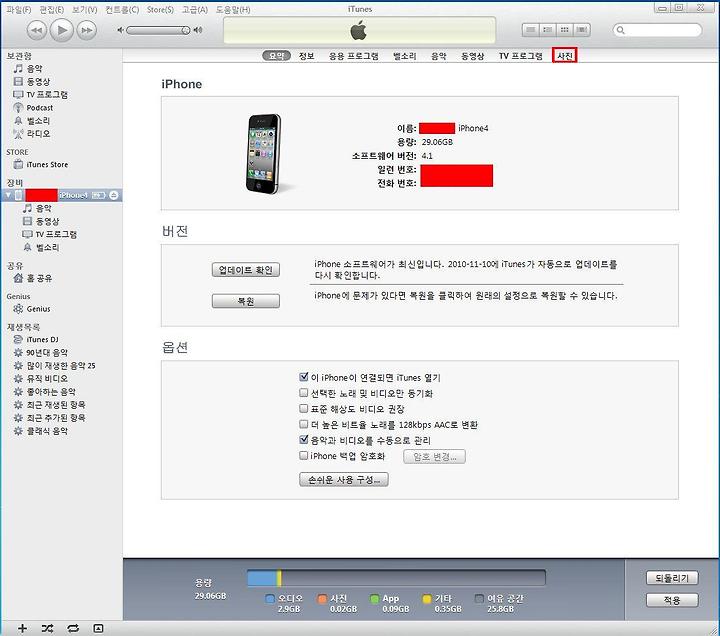Open iTunes Store in the sidebar
Viewport: 720px width, 636px height.
coord(47,164)
